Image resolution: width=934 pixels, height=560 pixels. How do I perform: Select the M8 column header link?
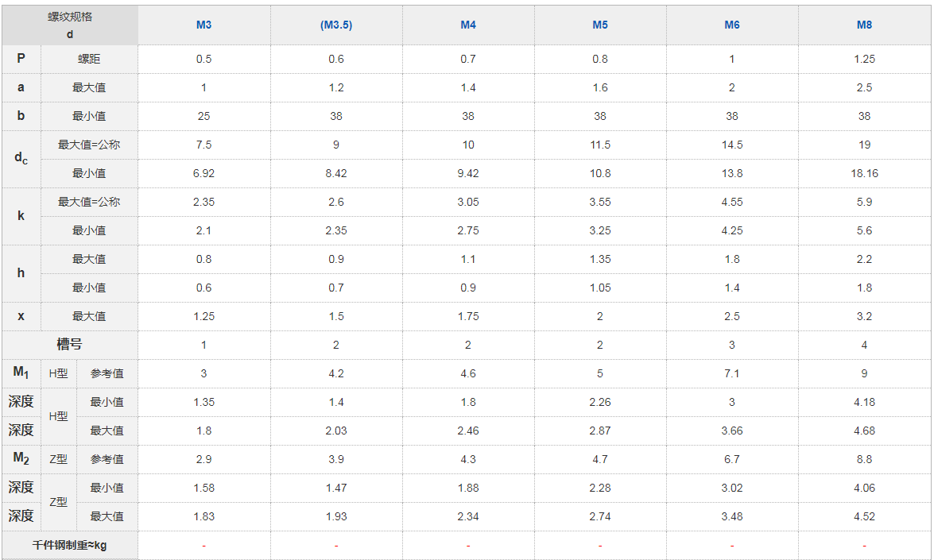864,25
